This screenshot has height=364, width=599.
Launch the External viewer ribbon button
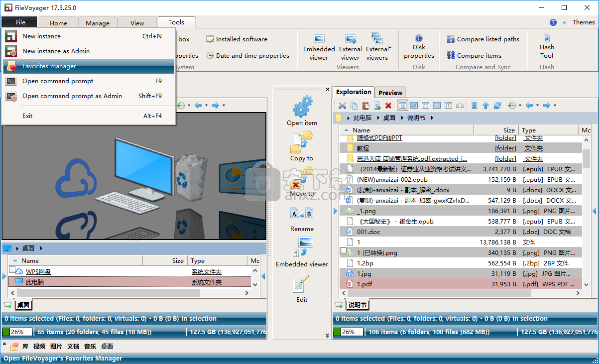(351, 47)
